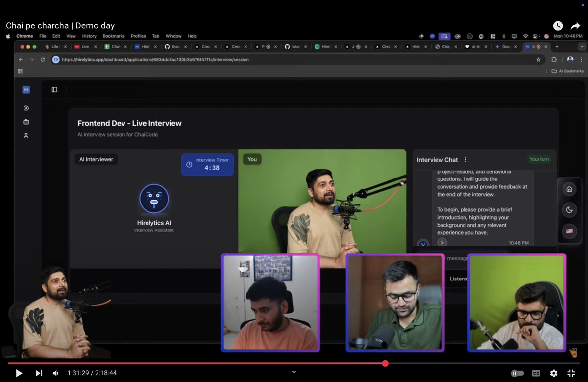Open Chrome three-dot menu
The width and height of the screenshot is (588, 382).
582,59
